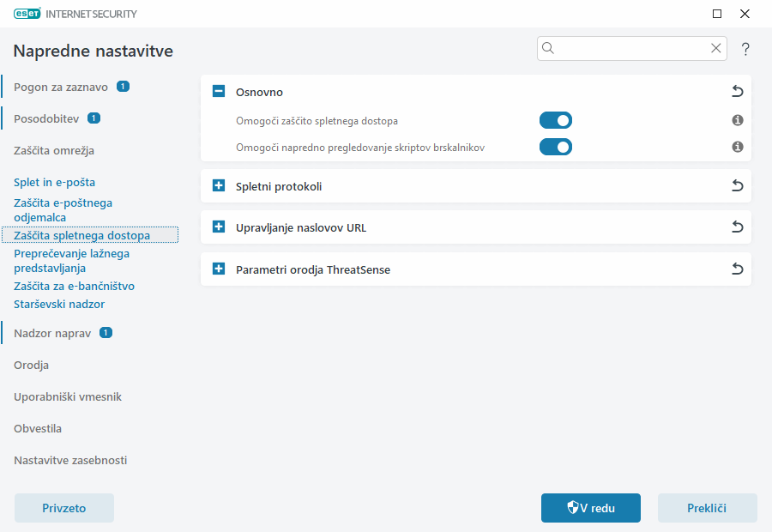
Task: Turn off advanced browser script scanning
Action: [x=556, y=147]
